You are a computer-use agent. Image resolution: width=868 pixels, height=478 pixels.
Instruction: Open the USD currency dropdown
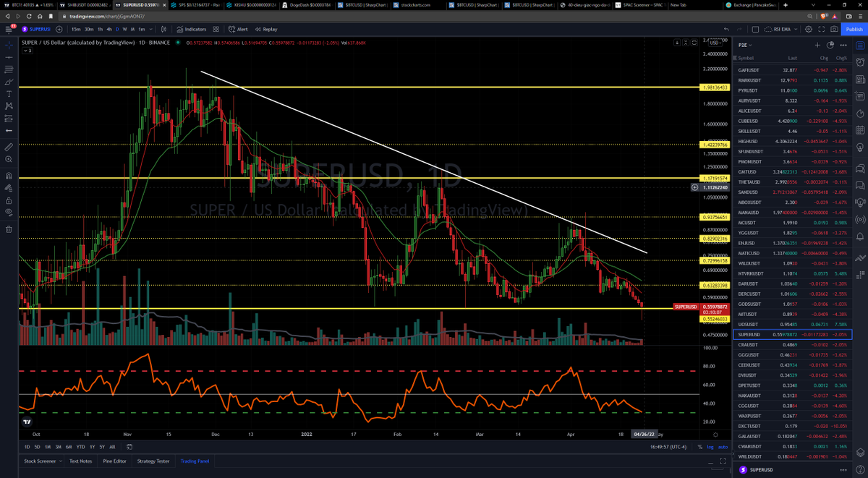714,43
